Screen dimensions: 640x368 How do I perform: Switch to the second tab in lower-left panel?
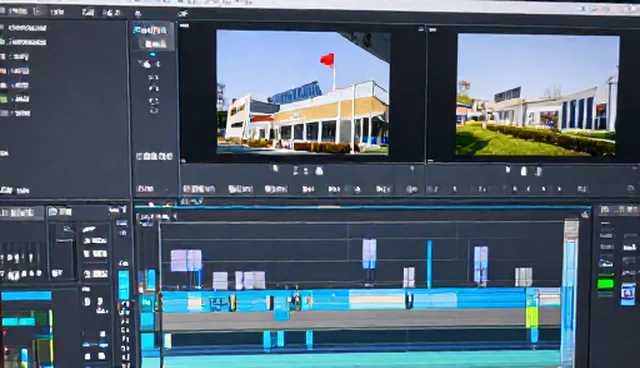click(x=60, y=212)
